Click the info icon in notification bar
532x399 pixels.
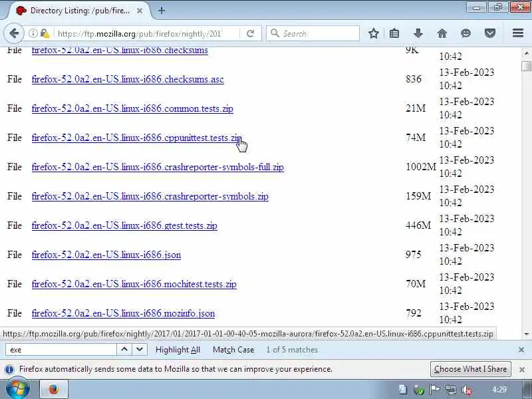[9, 370]
